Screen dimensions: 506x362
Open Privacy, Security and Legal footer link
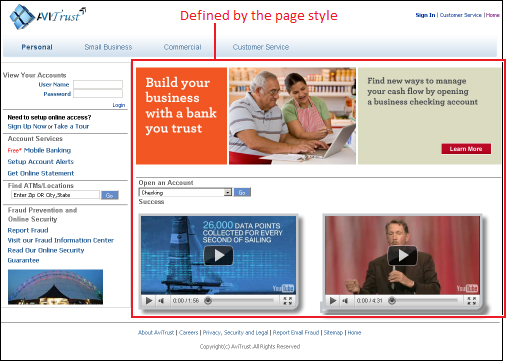[x=235, y=333]
